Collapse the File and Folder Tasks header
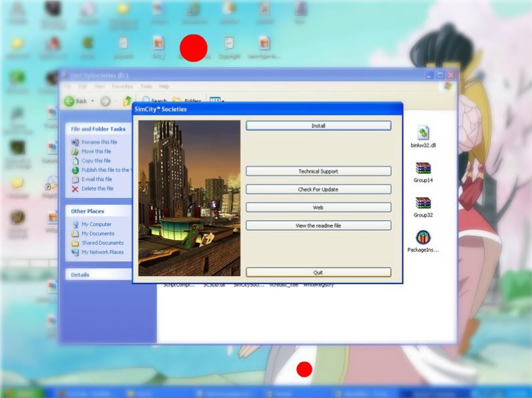The width and height of the screenshot is (532, 398). click(x=98, y=129)
